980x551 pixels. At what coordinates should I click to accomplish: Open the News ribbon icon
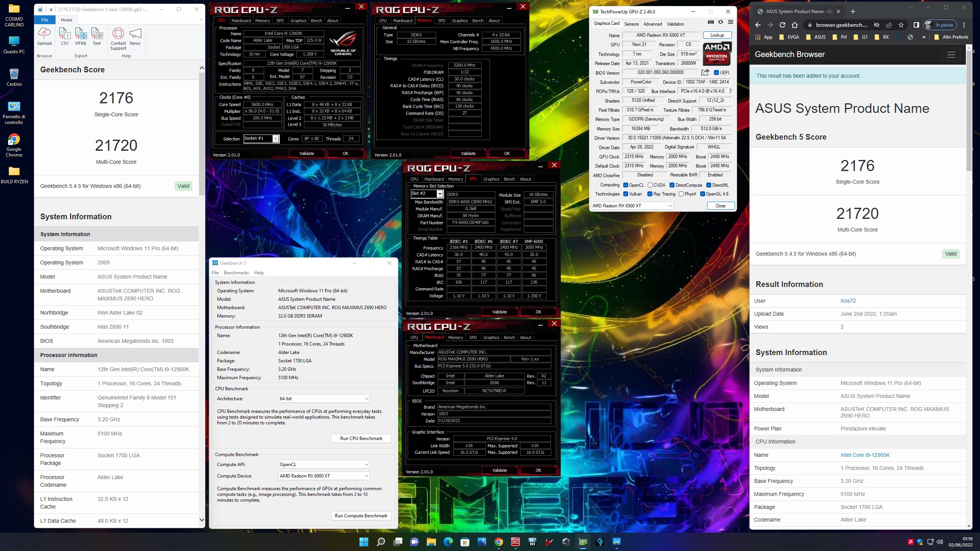(x=135, y=37)
